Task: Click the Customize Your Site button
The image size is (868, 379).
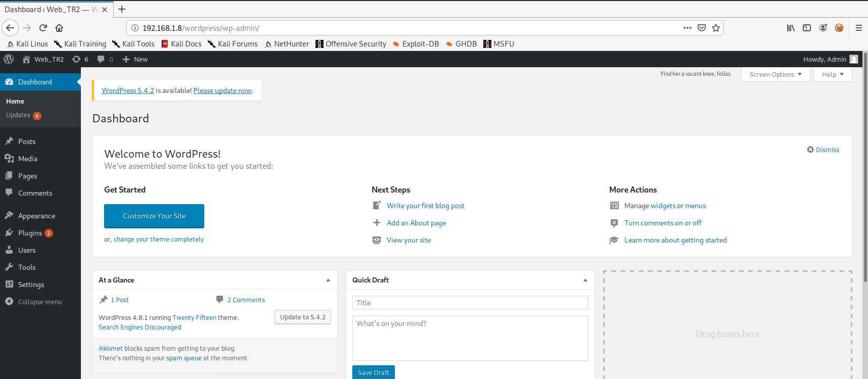Action: (154, 216)
